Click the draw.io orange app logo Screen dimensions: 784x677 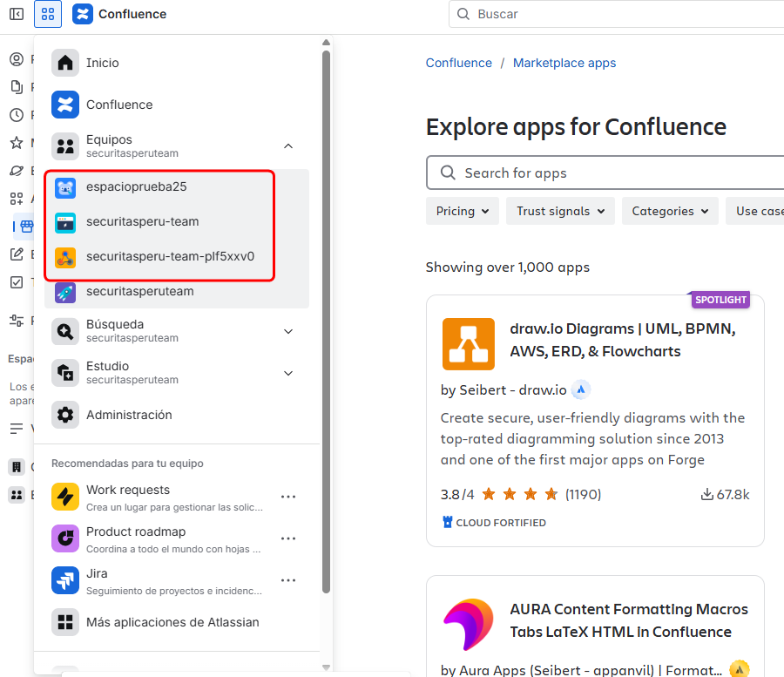[x=469, y=344]
